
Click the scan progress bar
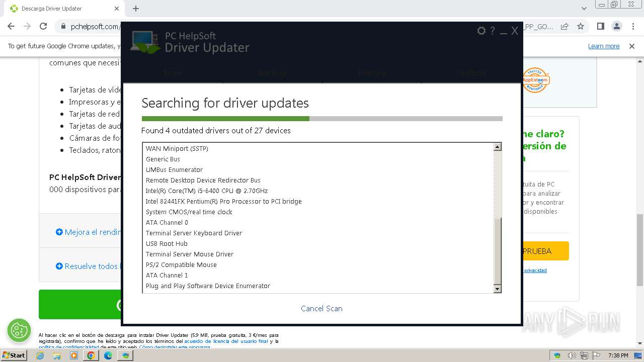coord(322,119)
